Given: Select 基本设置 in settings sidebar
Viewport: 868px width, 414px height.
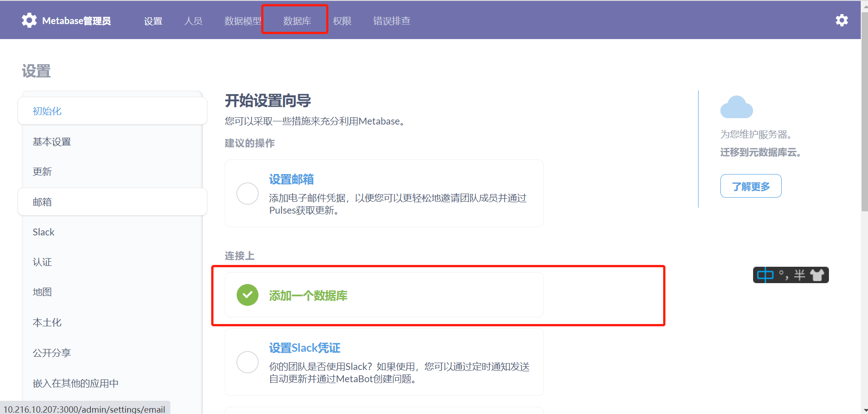Looking at the screenshot, I should click(112, 142).
